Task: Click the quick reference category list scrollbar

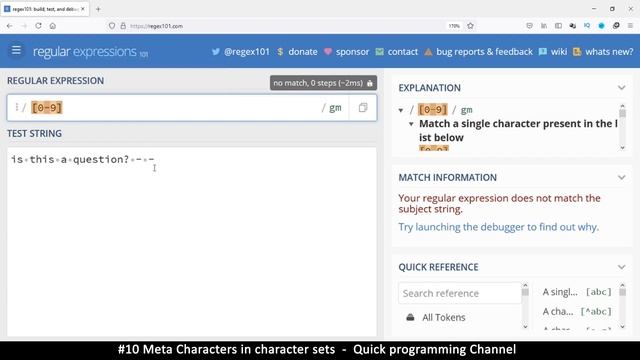Action: tap(525, 306)
